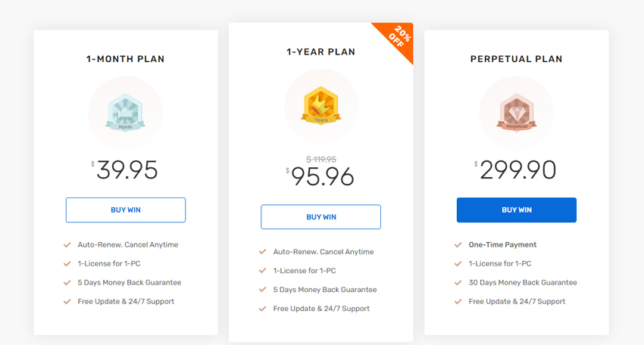644x345 pixels.
Task: Click the crossed-out $119.95 original price
Action: pyautogui.click(x=321, y=159)
